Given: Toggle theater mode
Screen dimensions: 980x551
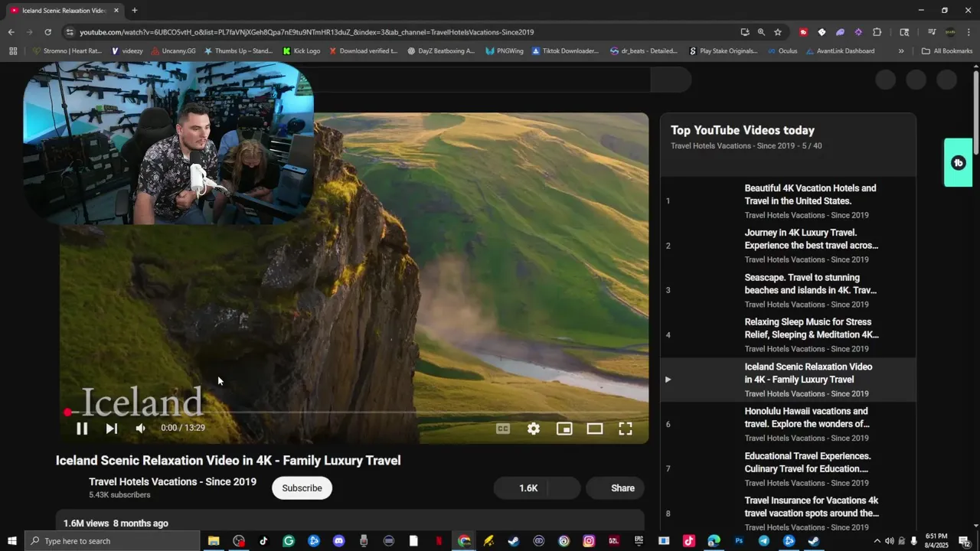Looking at the screenshot, I should [x=595, y=429].
